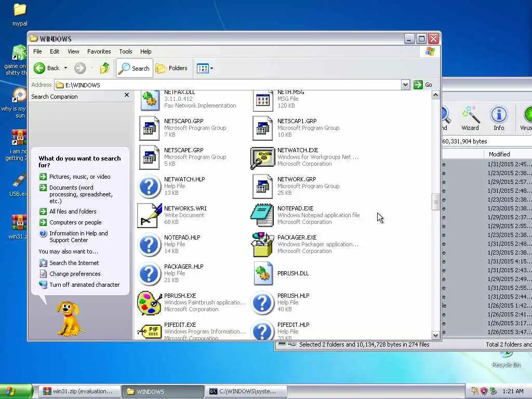Open the Tools menu
Viewport: 532px width, 399px height.
[x=126, y=51]
